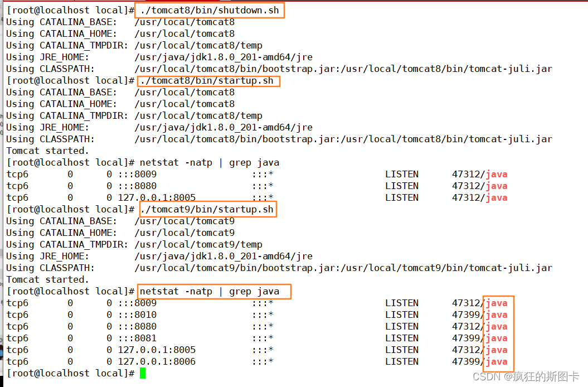Click the /usr/local/tomcat9/bin/bootstrap.jar classpath entry
The width and height of the screenshot is (588, 387).
pos(235,268)
